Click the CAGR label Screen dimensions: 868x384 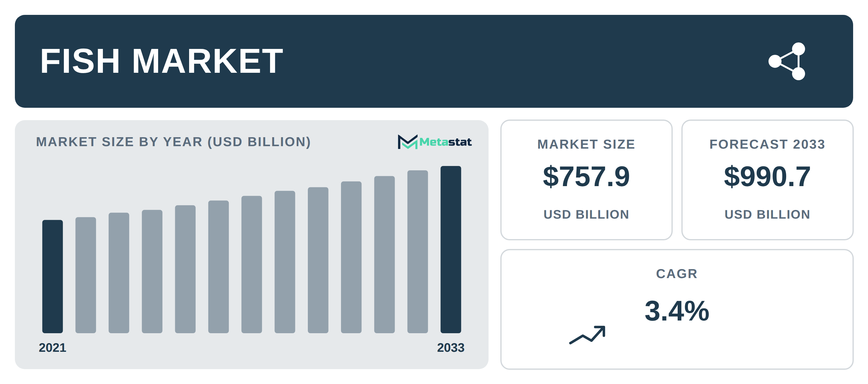(677, 274)
